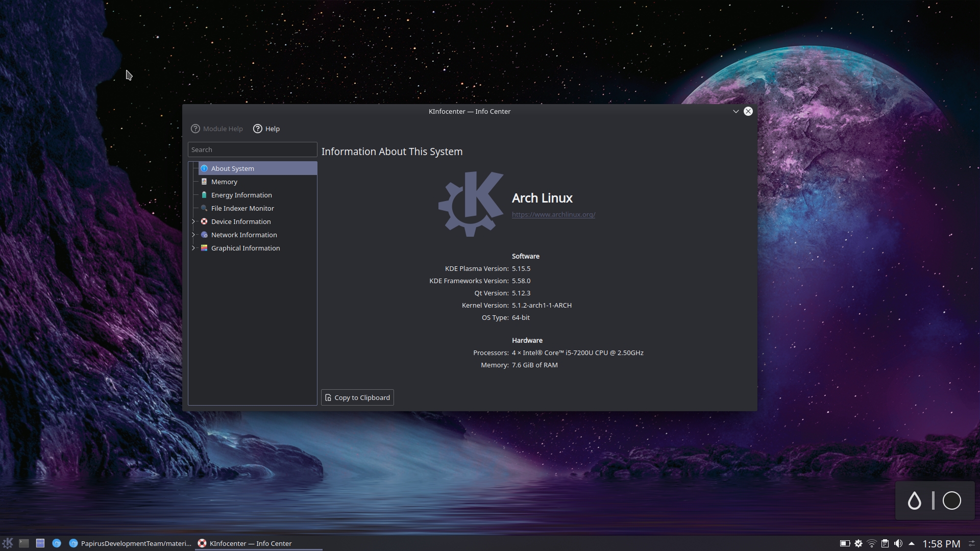
Task: Click the KDE Plasma version 5.15.5
Action: pyautogui.click(x=521, y=268)
